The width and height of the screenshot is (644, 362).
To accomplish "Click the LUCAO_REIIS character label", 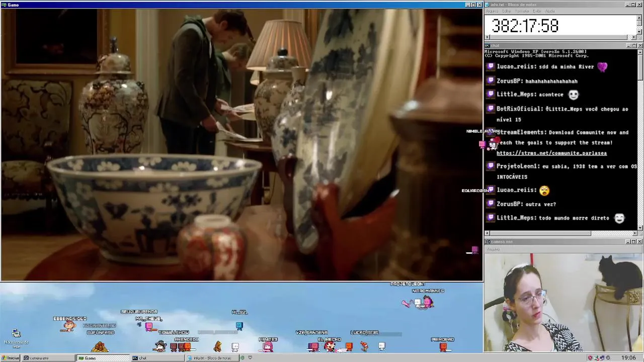I will tap(364, 332).
